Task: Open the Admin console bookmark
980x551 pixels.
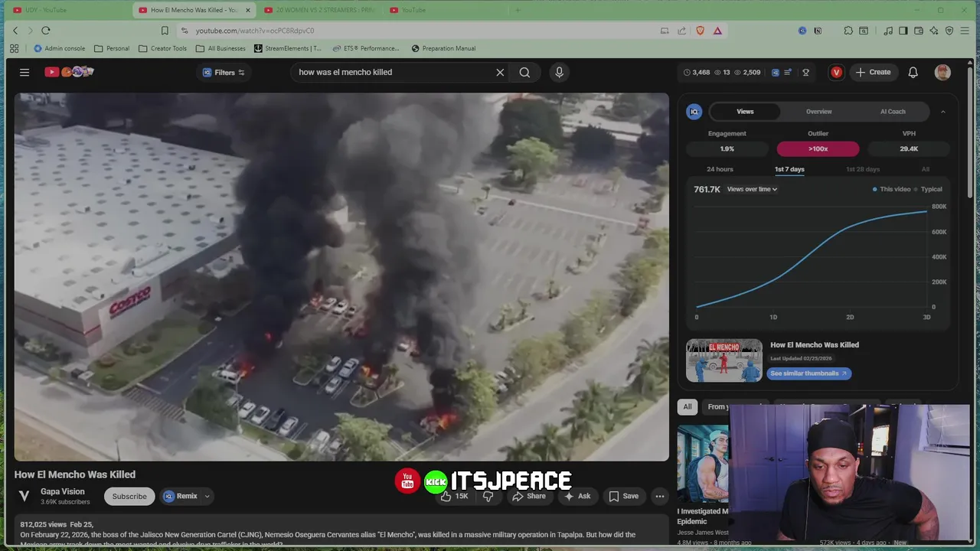Action: (x=60, y=48)
